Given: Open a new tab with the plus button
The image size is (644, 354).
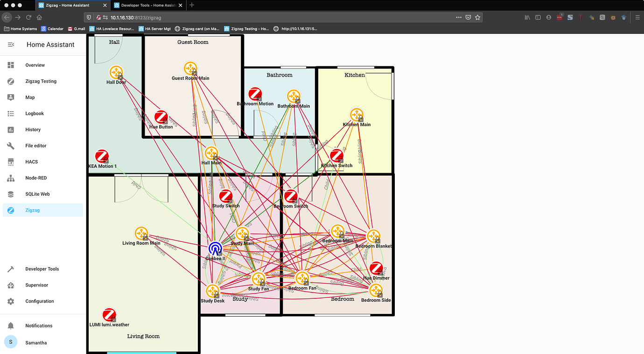Looking at the screenshot, I should coord(191,6).
